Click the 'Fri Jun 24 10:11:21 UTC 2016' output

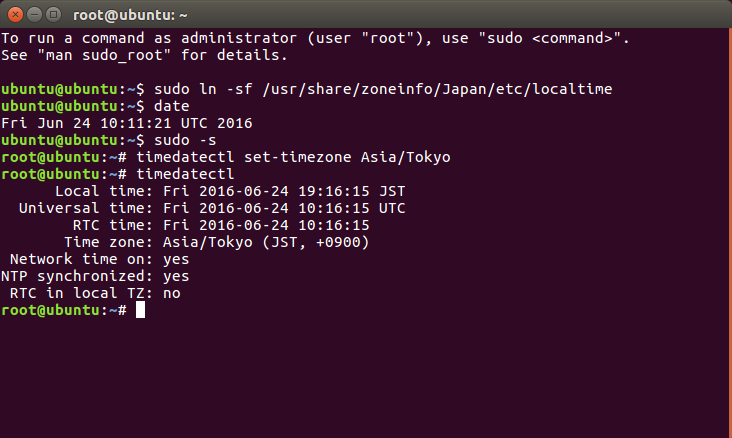(127, 123)
